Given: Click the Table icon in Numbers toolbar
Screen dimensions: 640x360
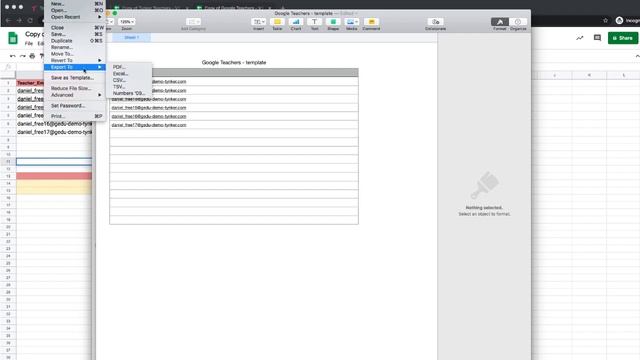Looking at the screenshot, I should (277, 22).
